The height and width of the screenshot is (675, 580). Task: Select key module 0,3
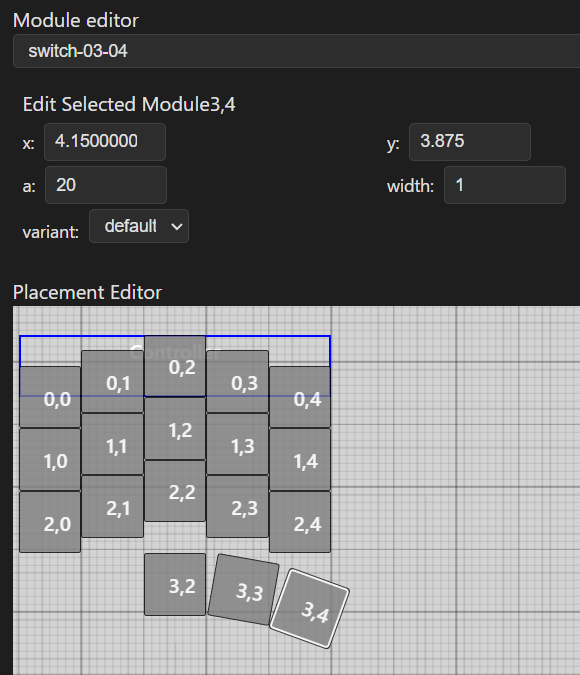[237, 381]
